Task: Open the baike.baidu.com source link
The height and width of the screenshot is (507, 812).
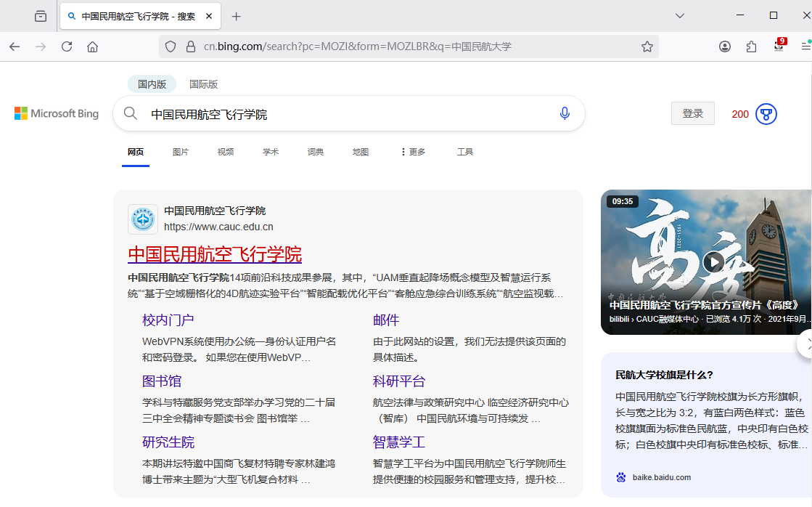Action: coord(661,477)
